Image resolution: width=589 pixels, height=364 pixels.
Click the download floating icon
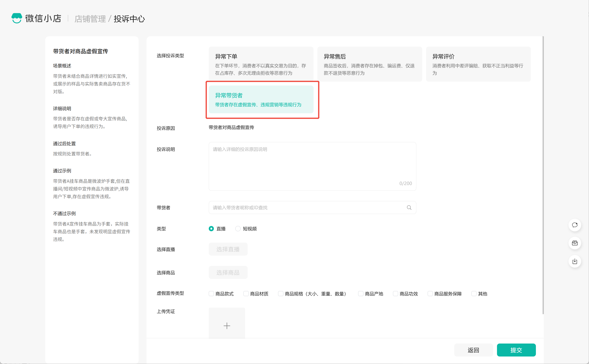click(575, 261)
